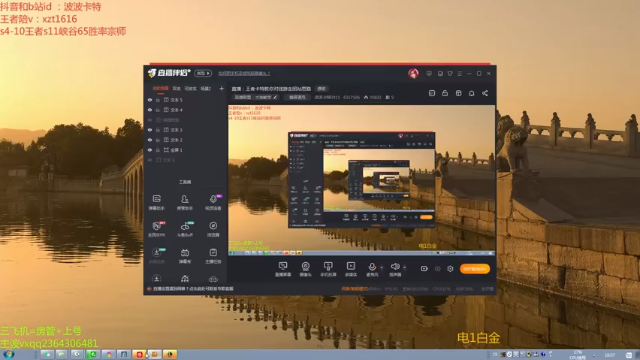This screenshot has width=640, height=360.
Task: Toggle visibility eye of the 文本 2 source
Action: (x=150, y=140)
